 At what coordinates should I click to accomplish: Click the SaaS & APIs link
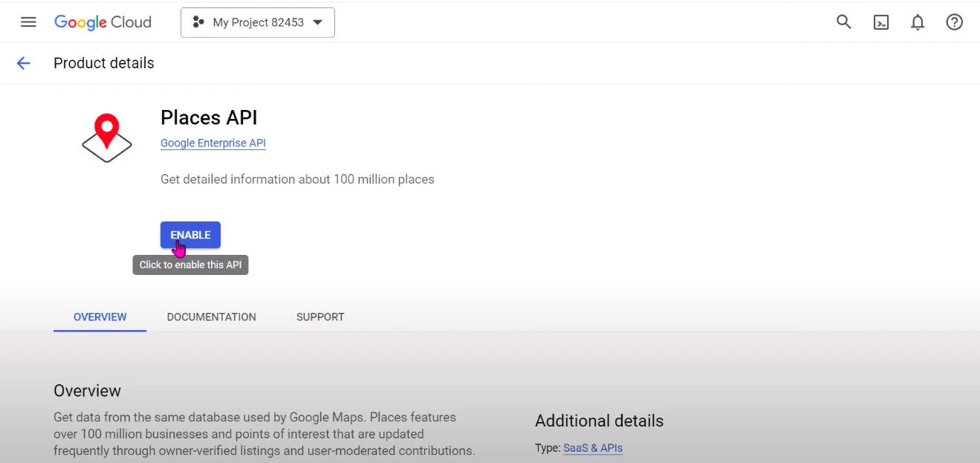(x=592, y=448)
